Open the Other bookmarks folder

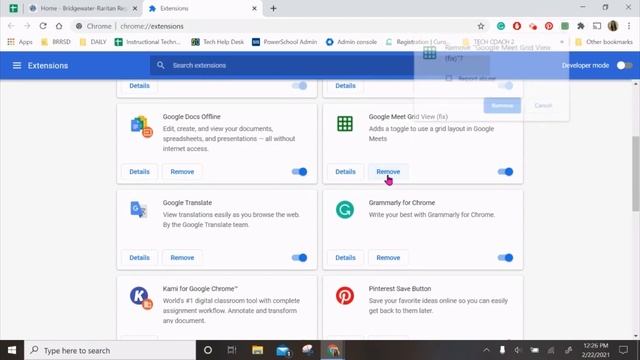[604, 42]
